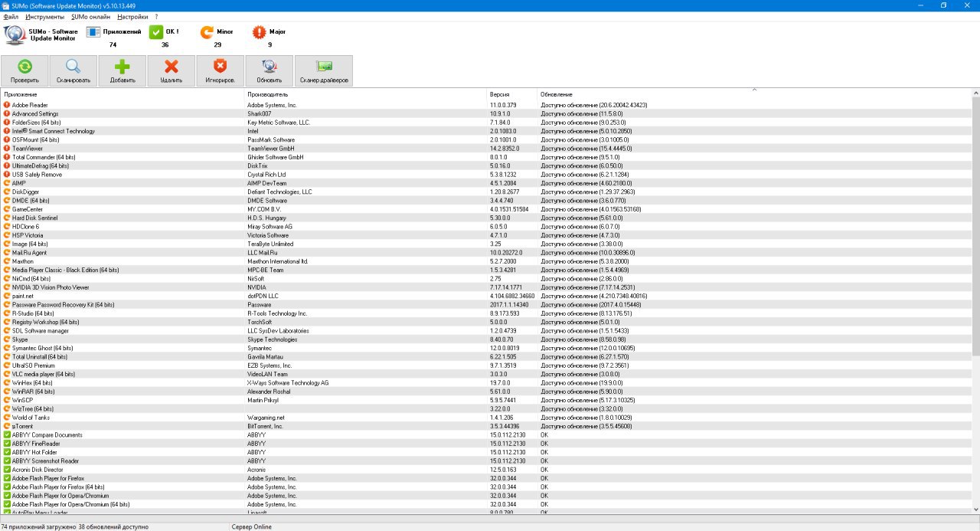This screenshot has width=980, height=531.
Task: Sort by the Производитель column header
Action: point(366,94)
